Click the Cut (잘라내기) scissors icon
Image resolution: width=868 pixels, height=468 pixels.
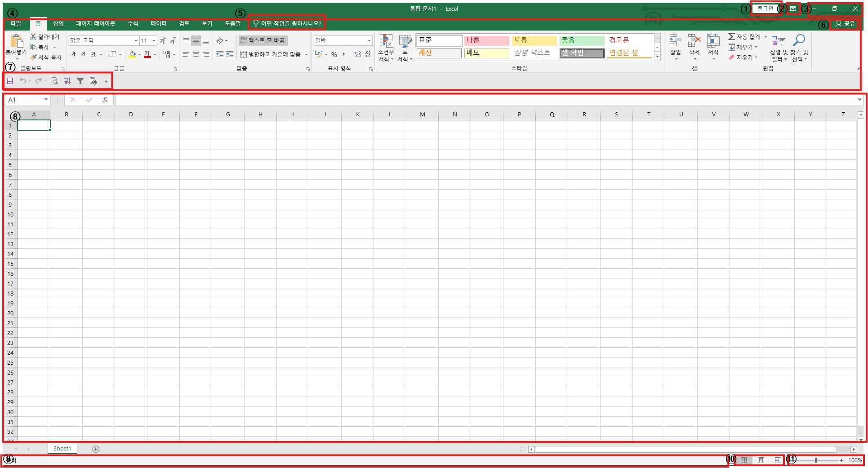tap(33, 37)
